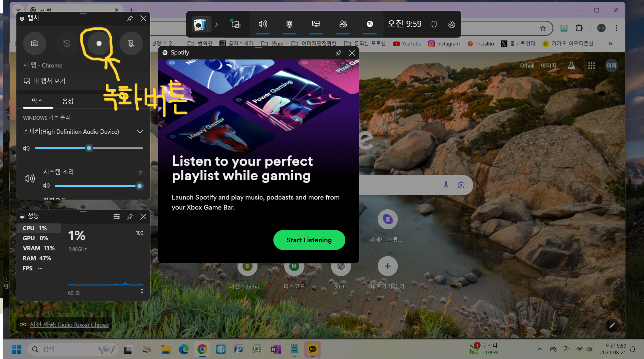Image resolution: width=644 pixels, height=359 pixels.
Task: Switch to the 믹스 tab
Action: 37,101
